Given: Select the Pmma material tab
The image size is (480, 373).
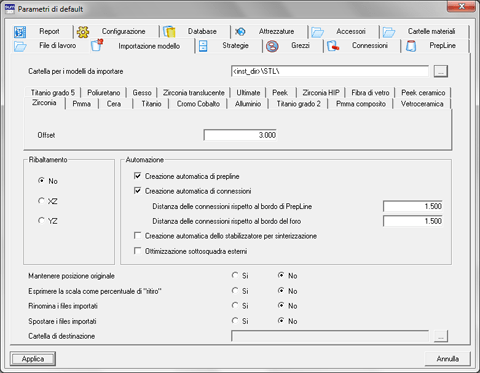Looking at the screenshot, I should pyautogui.click(x=82, y=104).
